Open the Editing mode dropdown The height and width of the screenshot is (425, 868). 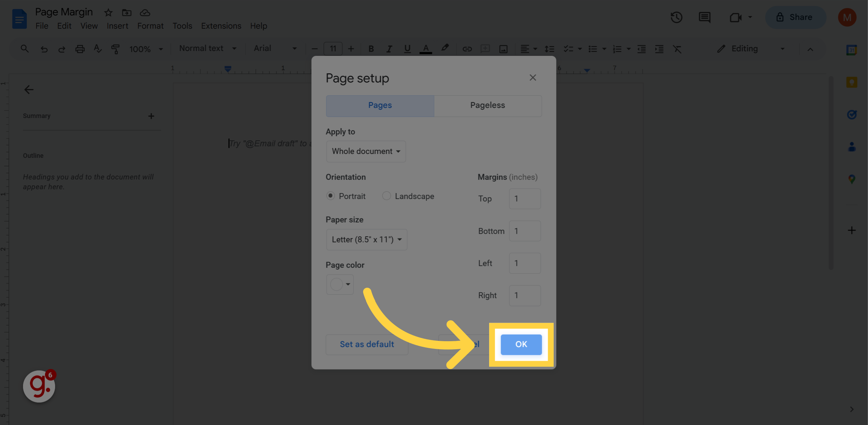(751, 49)
